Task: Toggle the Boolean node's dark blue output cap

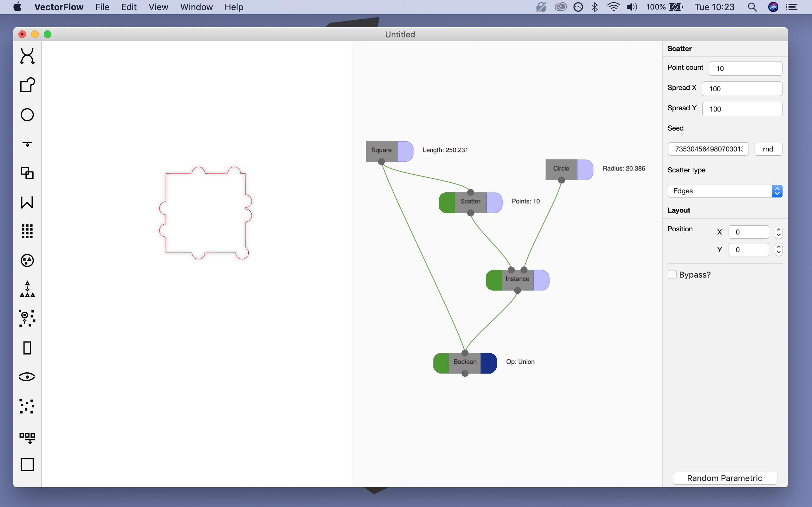Action: coord(488,363)
